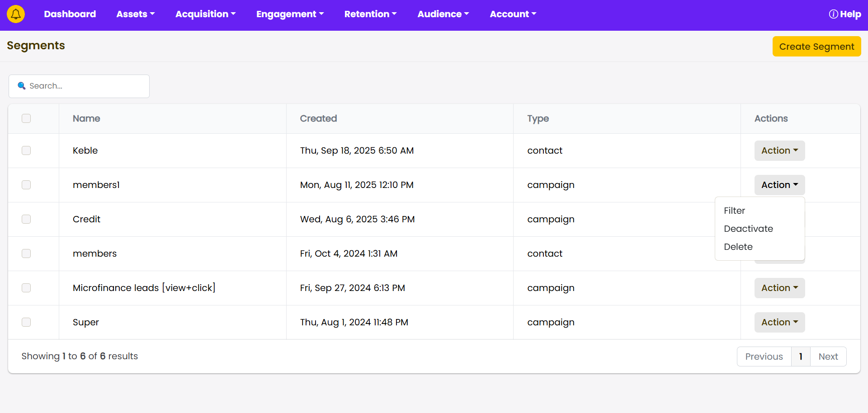Click the Previous pagination button
The height and width of the screenshot is (413, 868).
764,357
